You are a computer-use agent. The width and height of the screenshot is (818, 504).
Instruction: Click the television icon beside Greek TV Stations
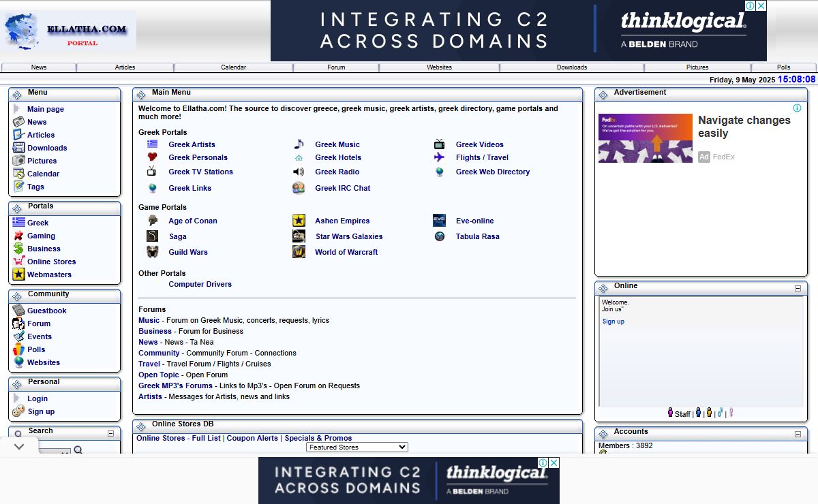(152, 171)
